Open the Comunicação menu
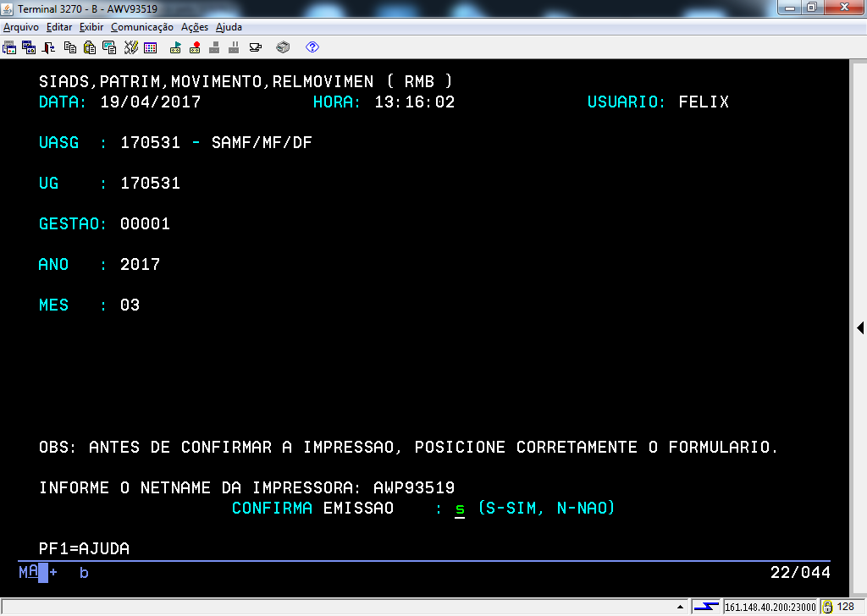 point(142,27)
